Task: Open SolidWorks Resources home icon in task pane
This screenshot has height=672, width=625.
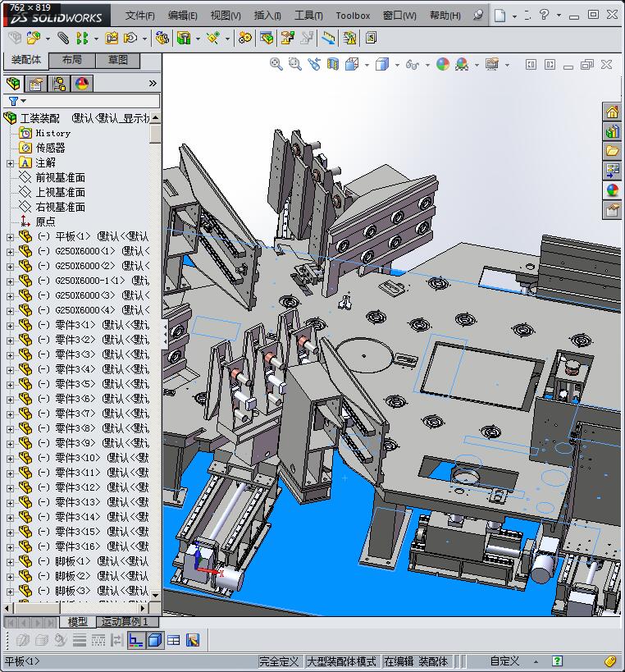Action: click(612, 112)
